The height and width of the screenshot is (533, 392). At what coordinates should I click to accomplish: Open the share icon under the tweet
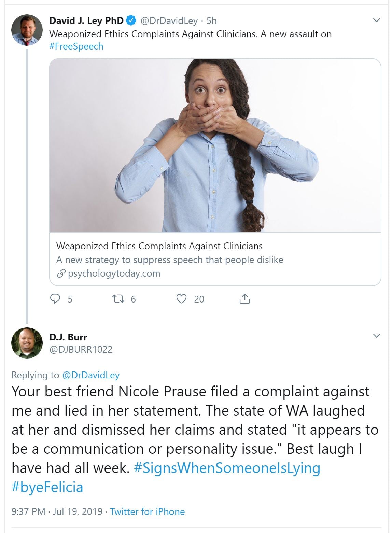244,299
